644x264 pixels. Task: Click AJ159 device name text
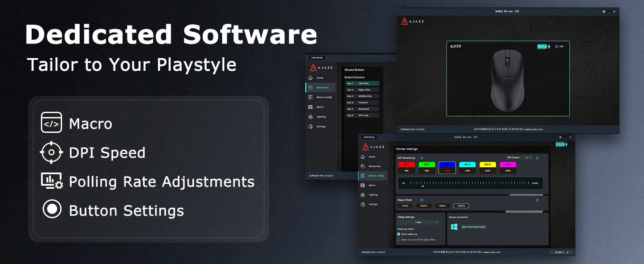tap(456, 46)
